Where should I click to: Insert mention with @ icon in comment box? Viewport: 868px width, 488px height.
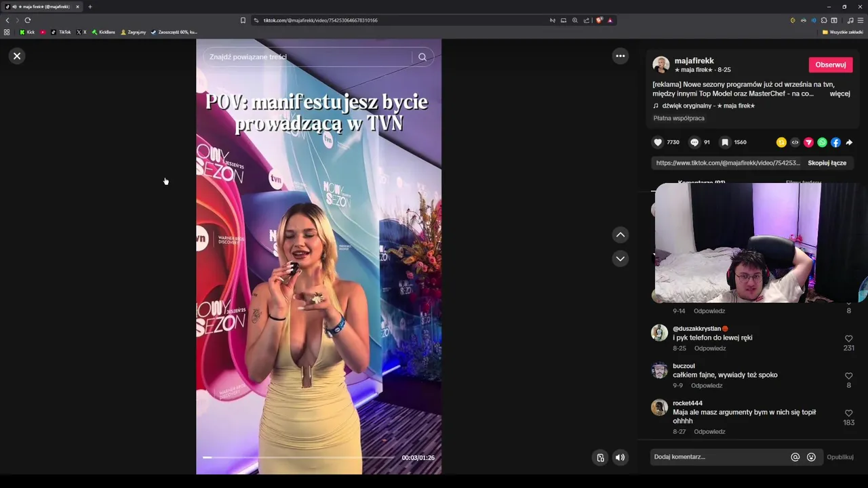point(795,457)
